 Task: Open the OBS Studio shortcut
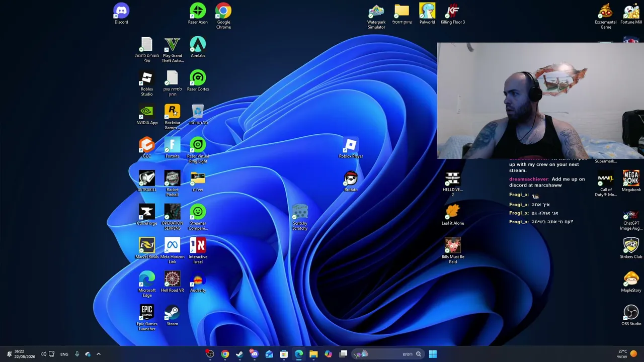(x=631, y=316)
